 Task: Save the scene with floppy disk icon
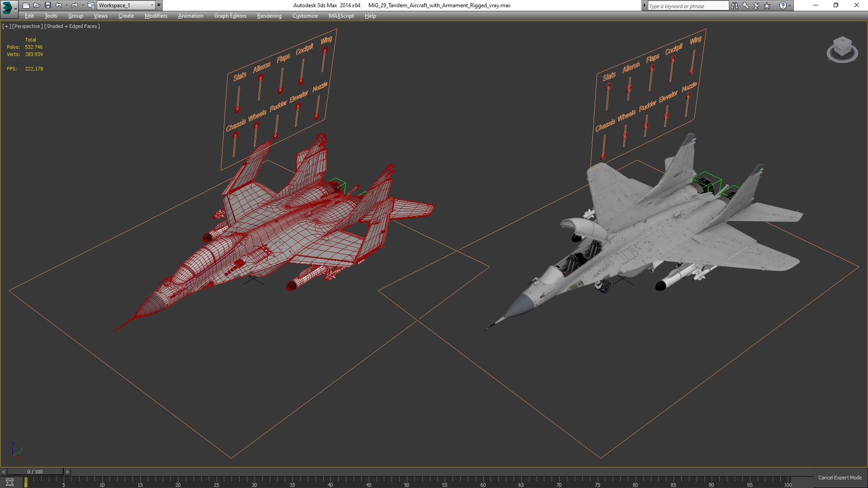coord(47,5)
